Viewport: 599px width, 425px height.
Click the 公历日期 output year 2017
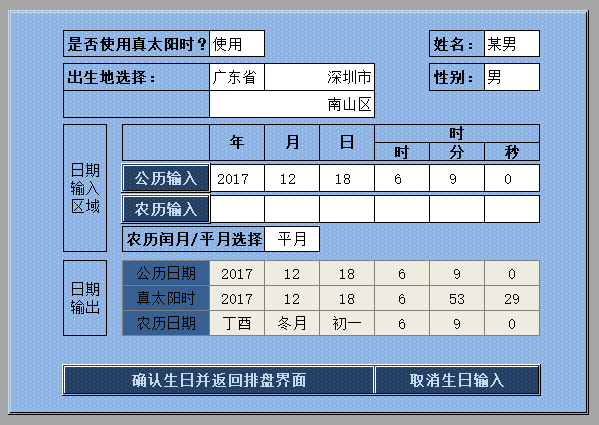click(237, 273)
